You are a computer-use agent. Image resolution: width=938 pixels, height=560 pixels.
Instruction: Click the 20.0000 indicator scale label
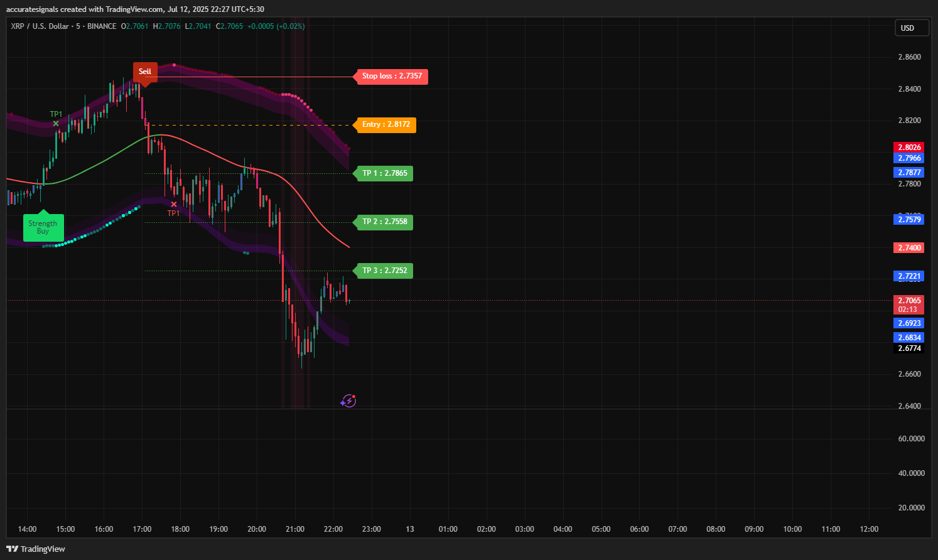[x=912, y=508]
